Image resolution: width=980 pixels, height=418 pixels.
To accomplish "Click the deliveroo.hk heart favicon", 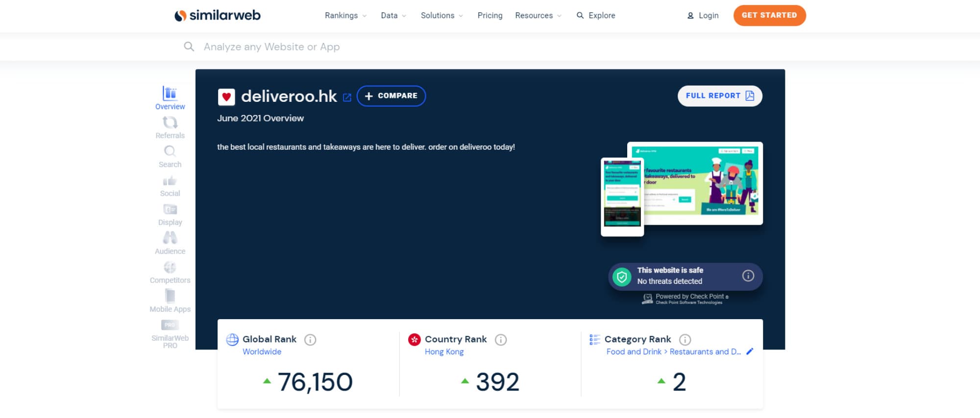I will pyautogui.click(x=226, y=97).
